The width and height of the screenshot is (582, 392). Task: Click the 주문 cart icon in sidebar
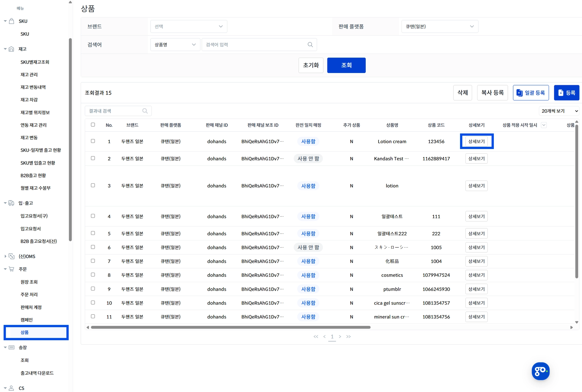12,269
